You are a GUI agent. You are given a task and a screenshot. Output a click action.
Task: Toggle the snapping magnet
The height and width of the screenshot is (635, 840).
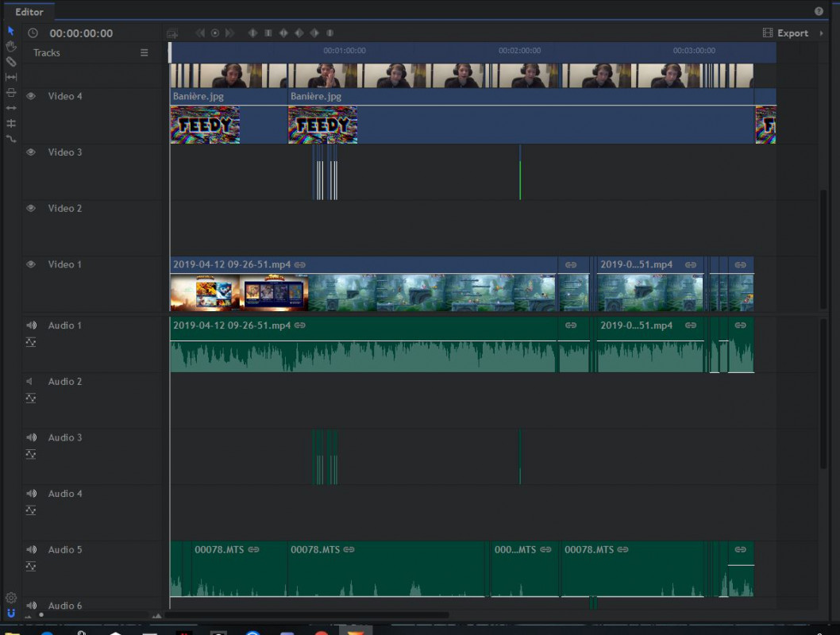coord(10,613)
